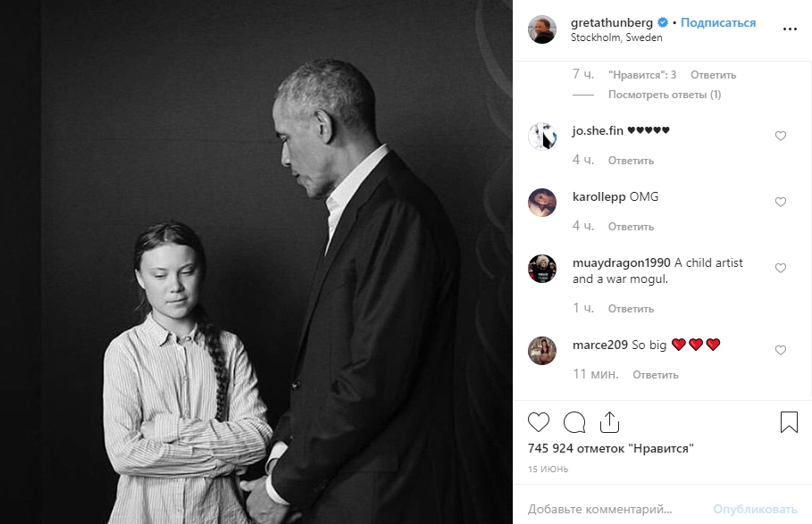Follow via the "Подписаться" link

718,23
